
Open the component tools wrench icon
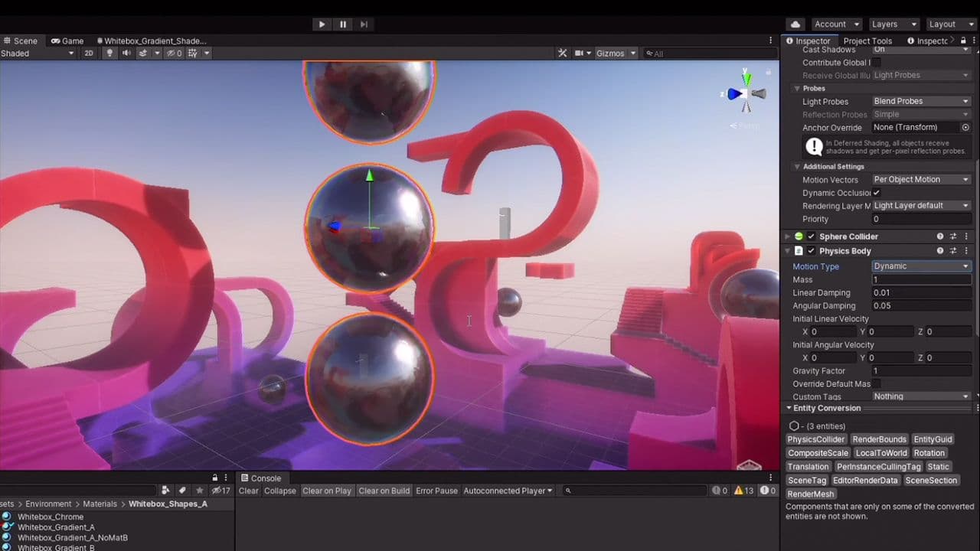(x=563, y=54)
